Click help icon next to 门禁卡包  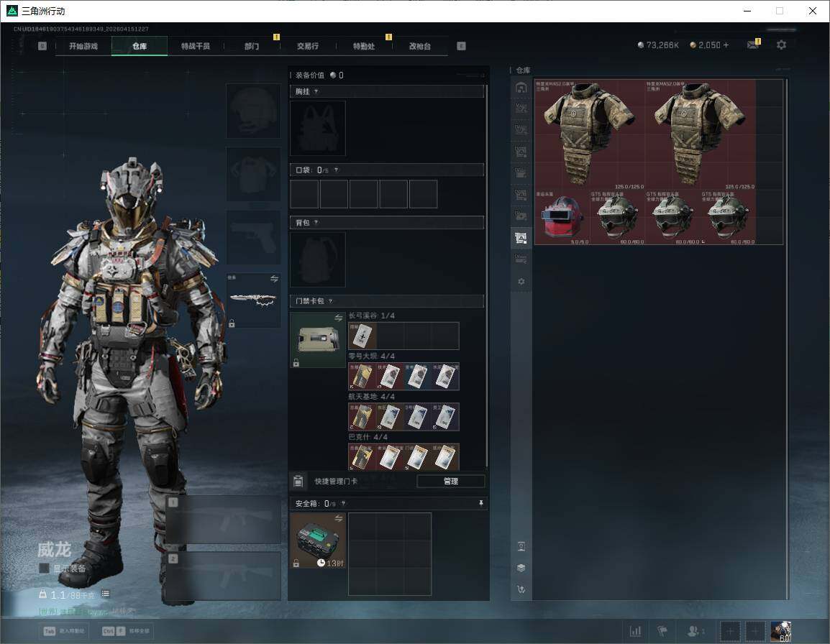click(x=330, y=301)
